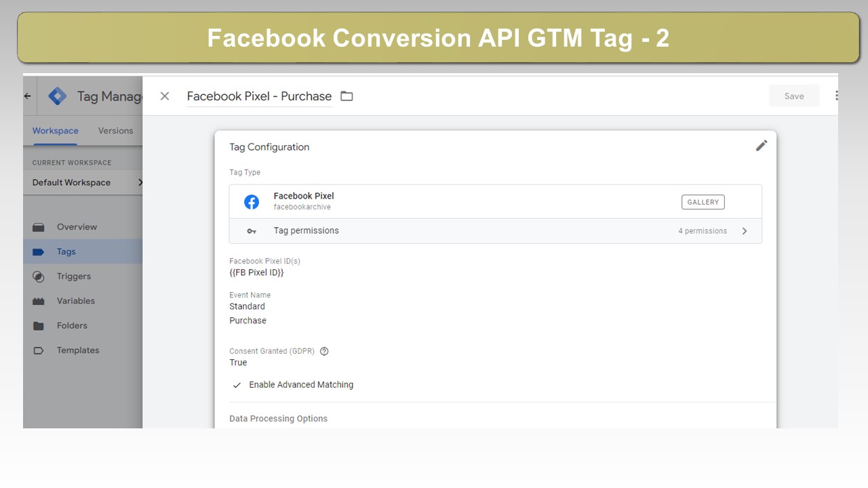Click the Purchase event name value

(248, 321)
